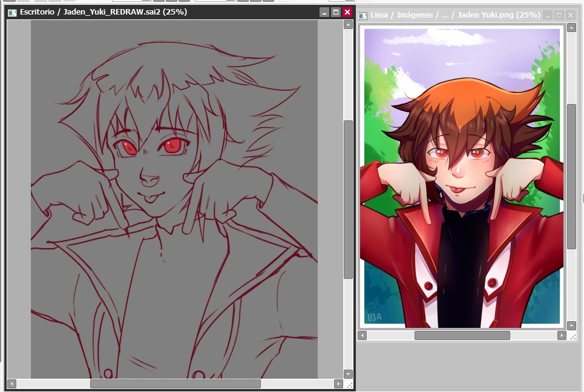
Task: Click the vertical scrollbar thumb of the Jaden Yuki.png window
Action: click(571, 177)
